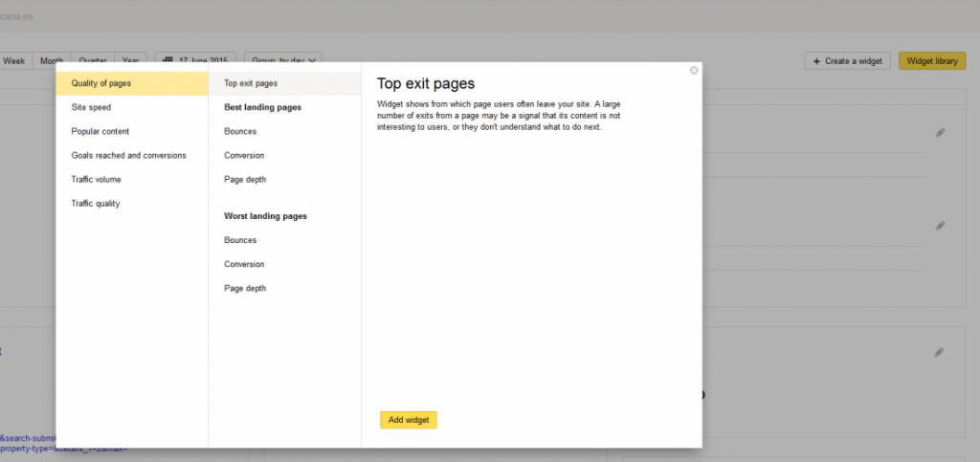
Task: Open the Popular content category
Action: (x=100, y=131)
